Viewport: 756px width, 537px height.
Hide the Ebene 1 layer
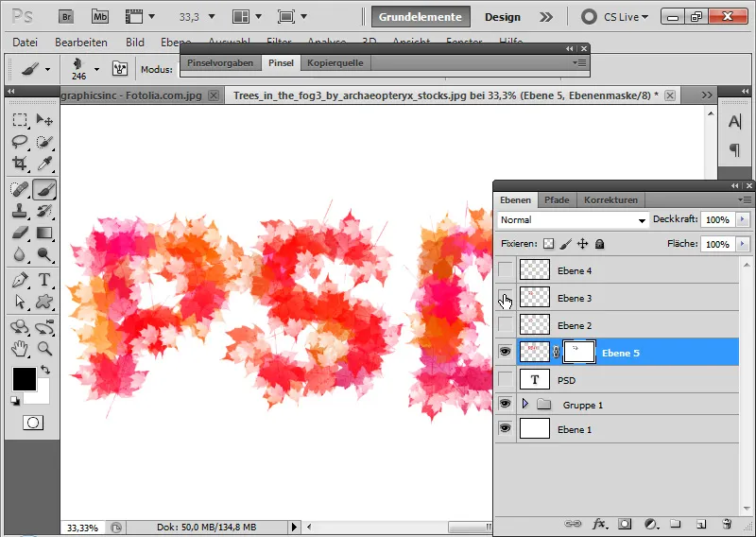tap(505, 428)
